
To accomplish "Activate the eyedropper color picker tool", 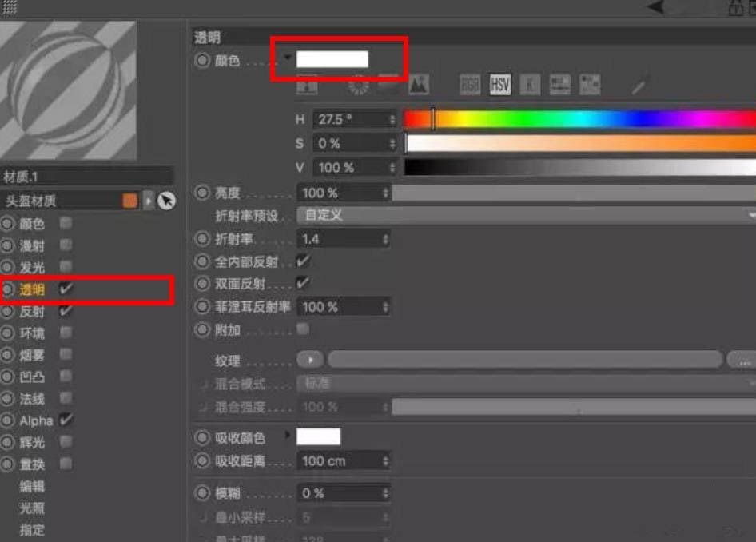I will click(x=639, y=83).
